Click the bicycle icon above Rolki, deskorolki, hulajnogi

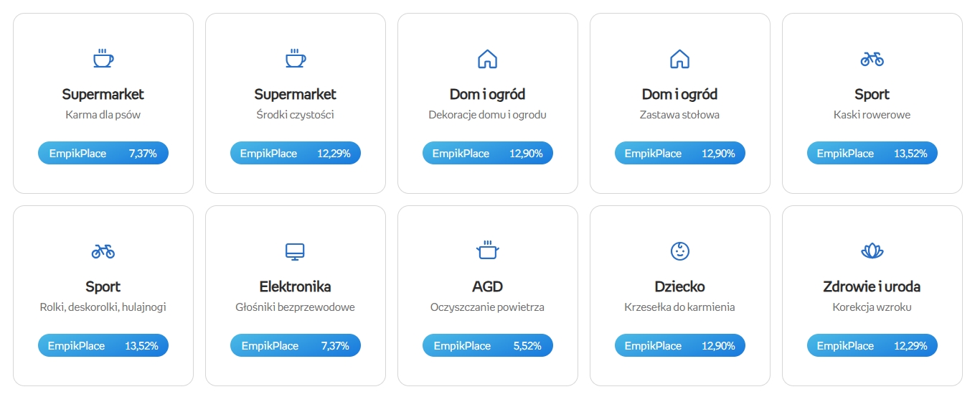coord(103,251)
